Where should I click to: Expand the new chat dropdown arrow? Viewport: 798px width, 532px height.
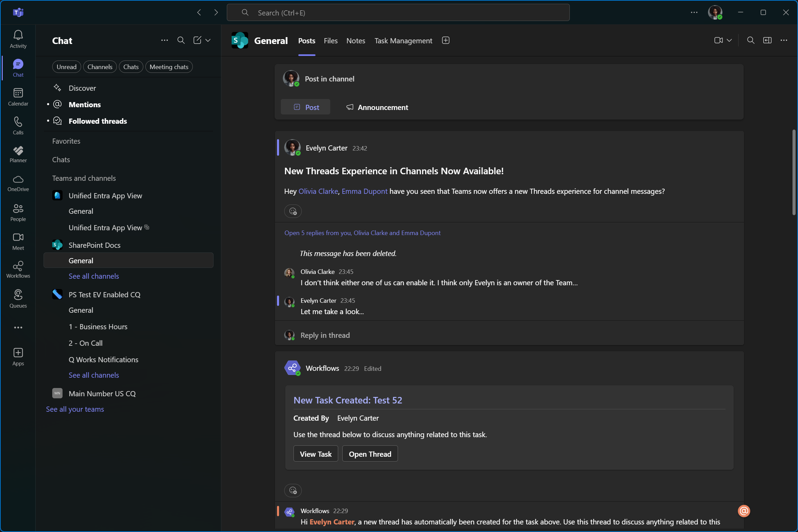[208, 41]
